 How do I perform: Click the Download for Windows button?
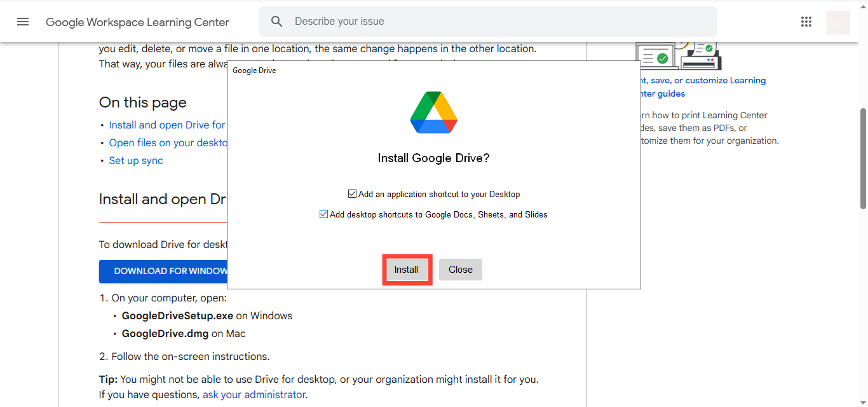coord(163,271)
